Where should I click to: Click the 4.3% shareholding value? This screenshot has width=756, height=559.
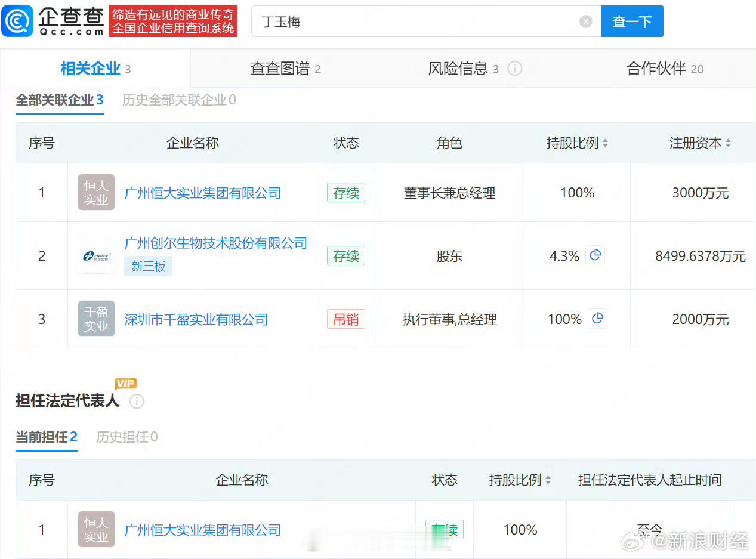564,256
